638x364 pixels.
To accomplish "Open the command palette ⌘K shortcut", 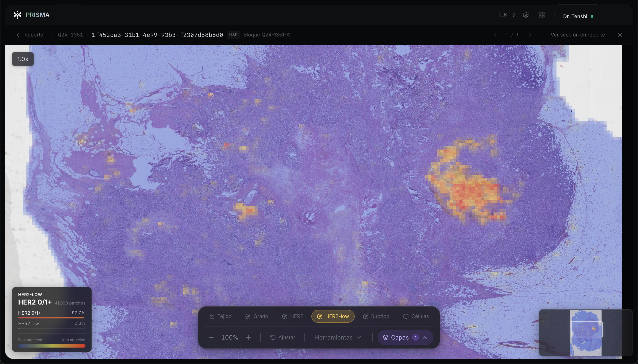I will 503,15.
